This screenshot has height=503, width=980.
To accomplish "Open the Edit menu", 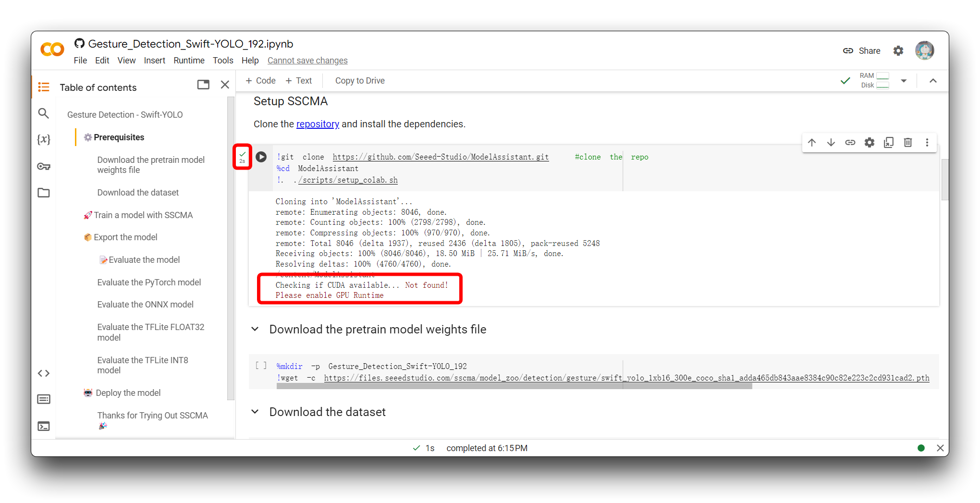I will pyautogui.click(x=102, y=61).
